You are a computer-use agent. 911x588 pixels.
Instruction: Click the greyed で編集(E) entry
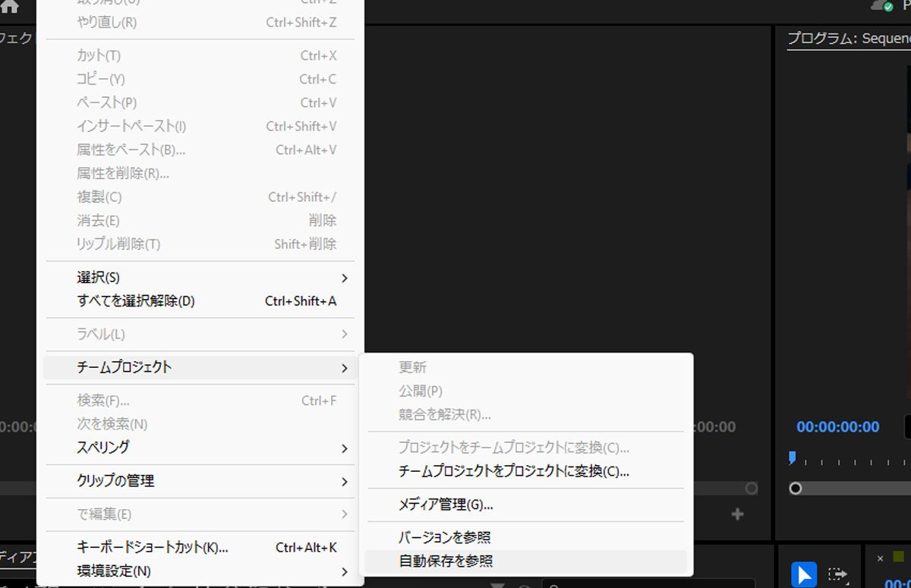(200, 514)
